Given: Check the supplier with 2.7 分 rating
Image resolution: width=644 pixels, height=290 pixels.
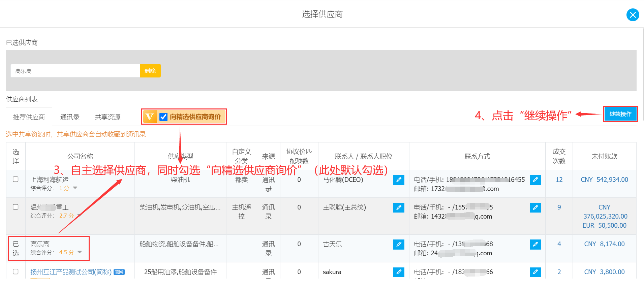Looking at the screenshot, I should [16, 207].
